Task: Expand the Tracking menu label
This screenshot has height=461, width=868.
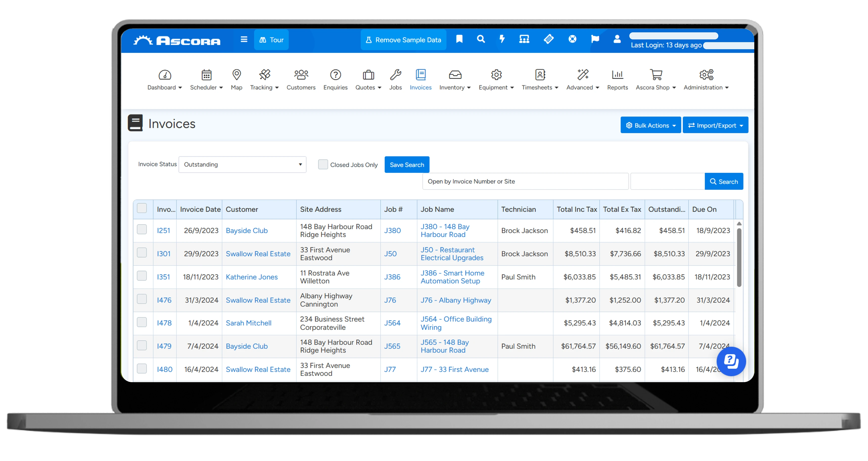Action: tap(265, 88)
